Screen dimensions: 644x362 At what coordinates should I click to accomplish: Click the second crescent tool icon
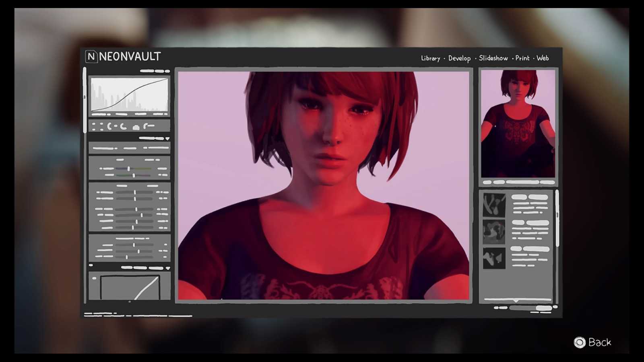coord(123,127)
